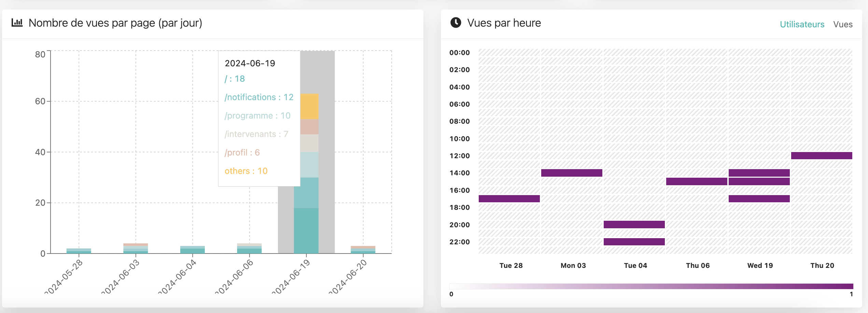Click the Tue 28 purple heatmap cell at 17:00
This screenshot has height=313, width=868.
point(509,199)
